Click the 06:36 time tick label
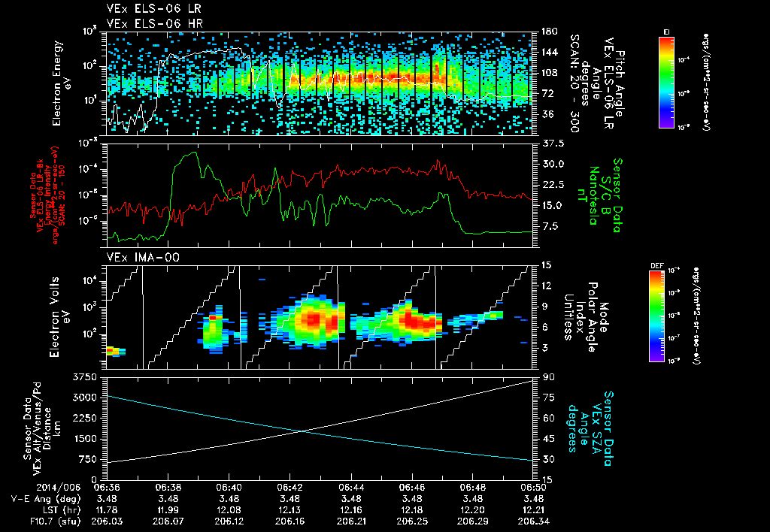This screenshot has height=532, width=770. [107, 488]
